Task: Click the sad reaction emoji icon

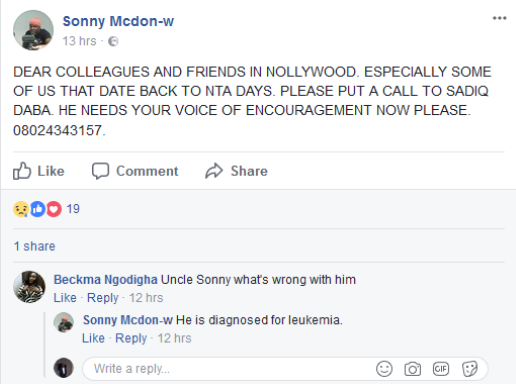Action: (21, 209)
